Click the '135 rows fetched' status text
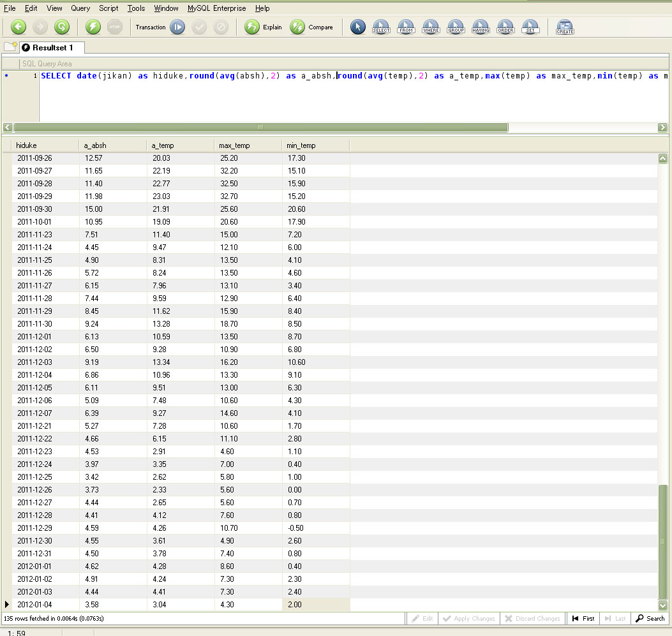 [54, 618]
